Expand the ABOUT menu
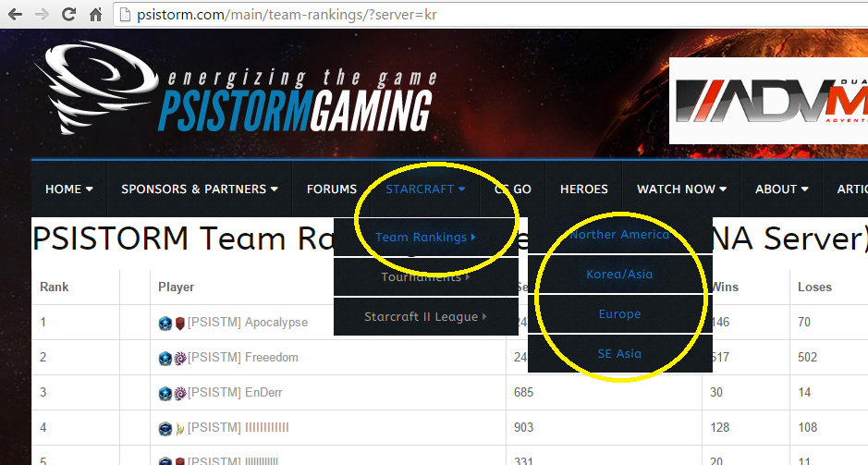Screen dimensions: 868x465 782,190
